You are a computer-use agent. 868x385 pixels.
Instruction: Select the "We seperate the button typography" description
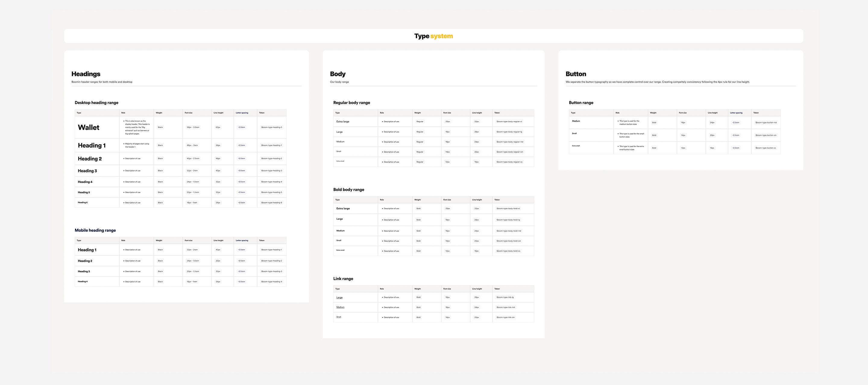657,82
